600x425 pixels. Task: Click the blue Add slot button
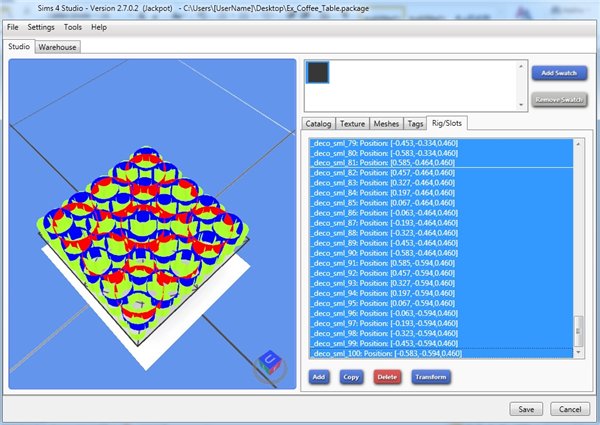[x=319, y=377]
